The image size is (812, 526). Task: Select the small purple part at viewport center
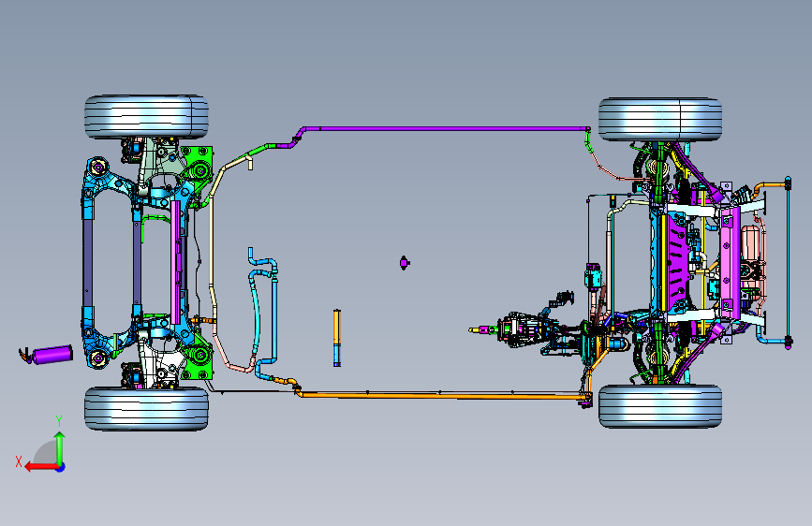coord(404,263)
